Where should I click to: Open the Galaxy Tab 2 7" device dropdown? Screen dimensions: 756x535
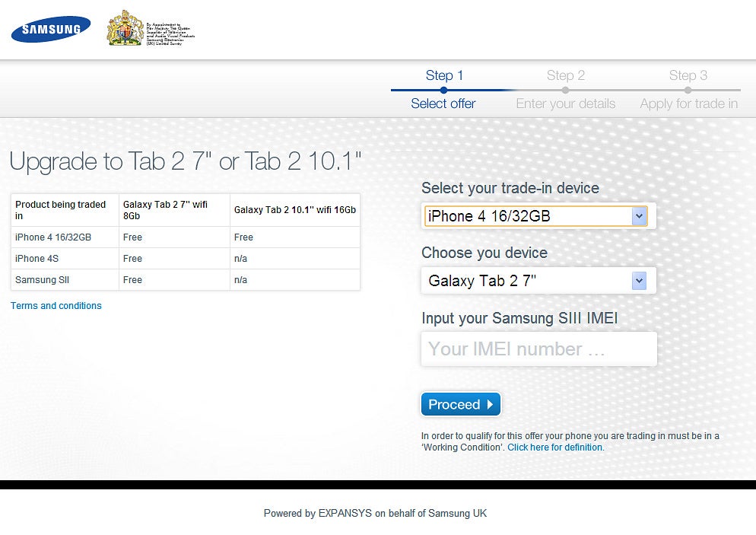point(538,280)
